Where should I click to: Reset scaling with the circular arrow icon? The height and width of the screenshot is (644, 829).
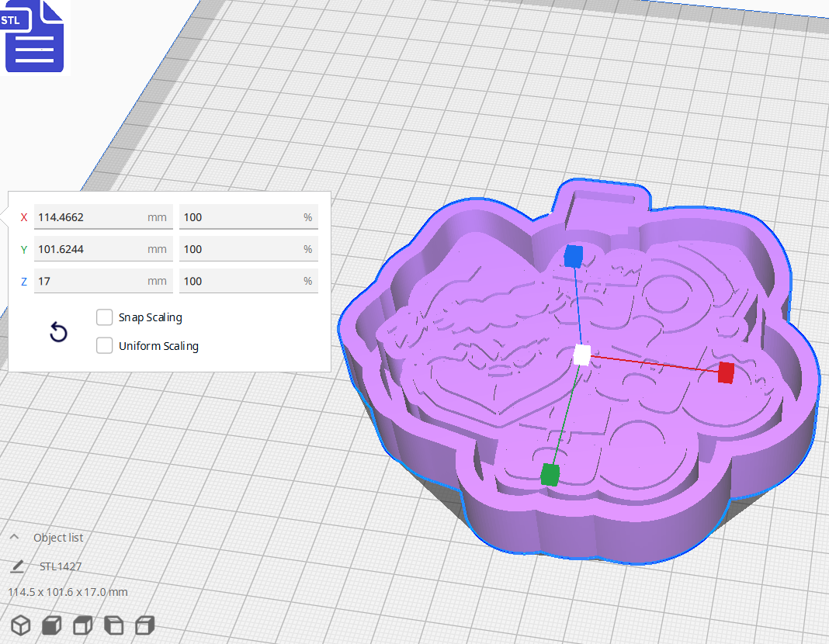point(58,331)
